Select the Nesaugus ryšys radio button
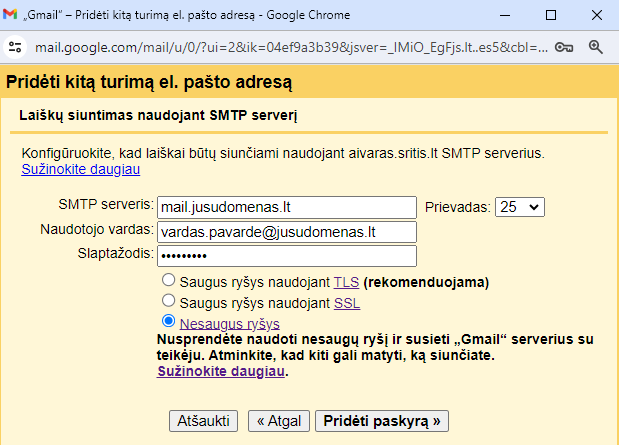Viewport: 619px width, 445px height. [169, 321]
